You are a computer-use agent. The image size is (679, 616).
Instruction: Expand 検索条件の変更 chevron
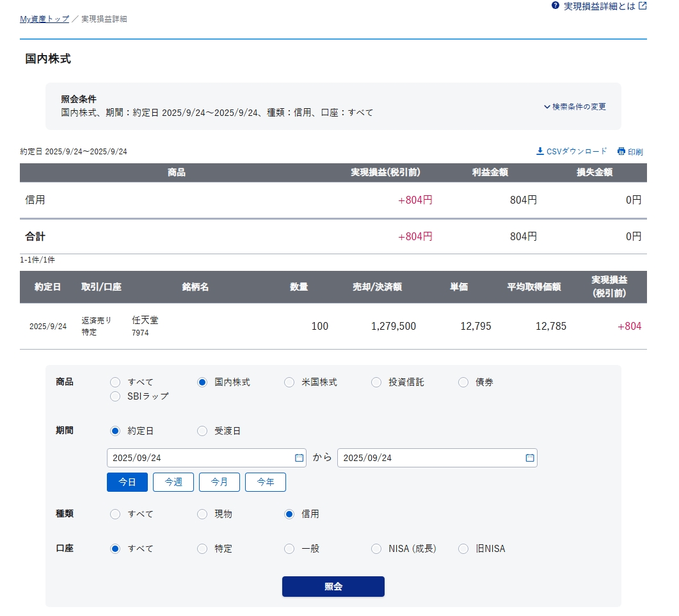(x=547, y=107)
